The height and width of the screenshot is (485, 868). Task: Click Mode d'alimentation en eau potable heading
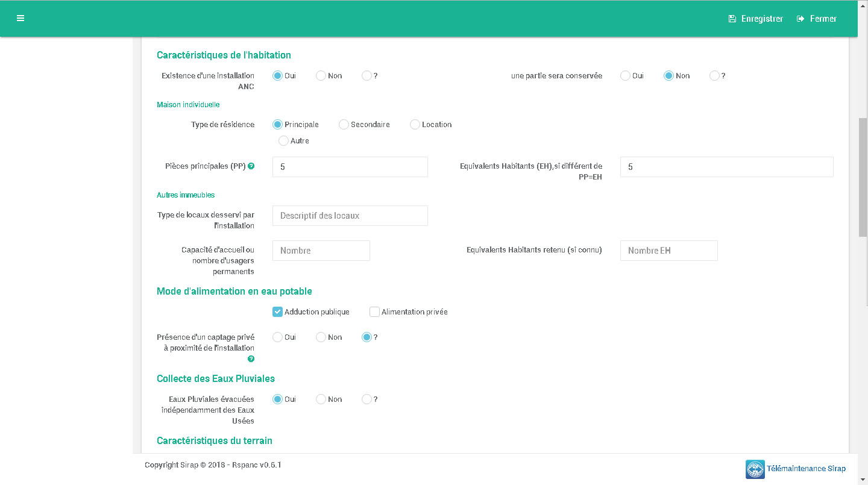tap(234, 291)
